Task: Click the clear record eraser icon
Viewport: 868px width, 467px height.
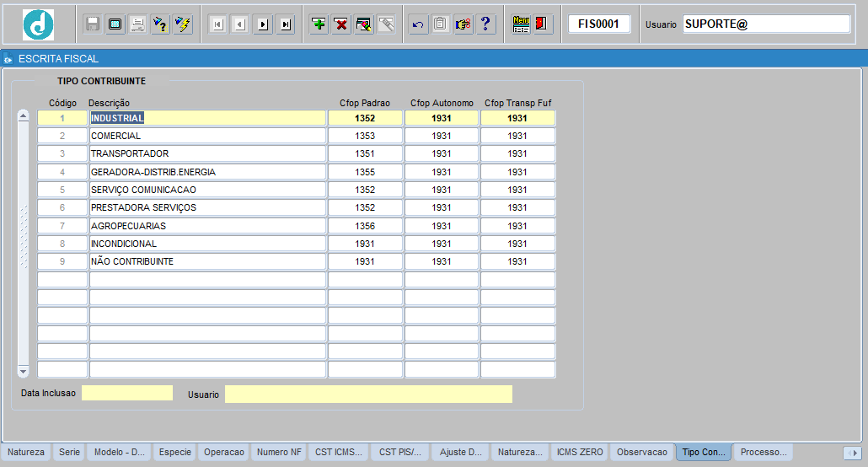Action: coord(364,24)
